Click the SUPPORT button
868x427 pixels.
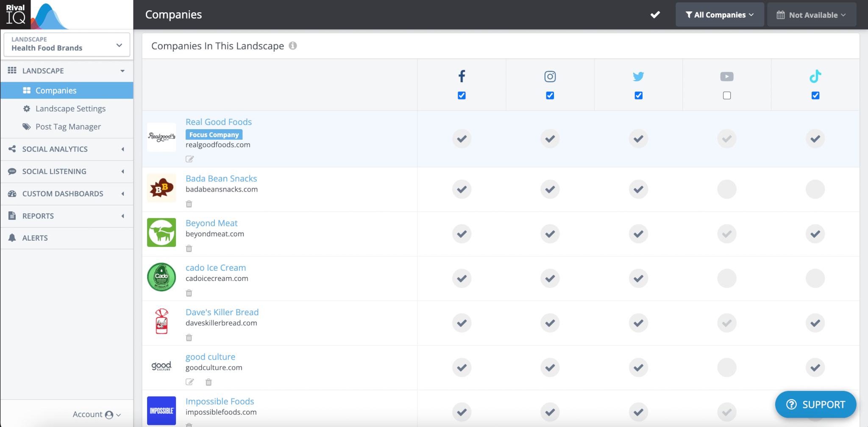815,404
